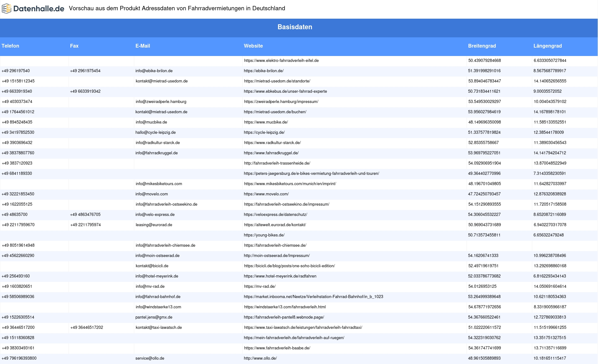The image size is (598, 364).
Task: Click website www.radkultur-starck.de
Action: click(272, 143)
